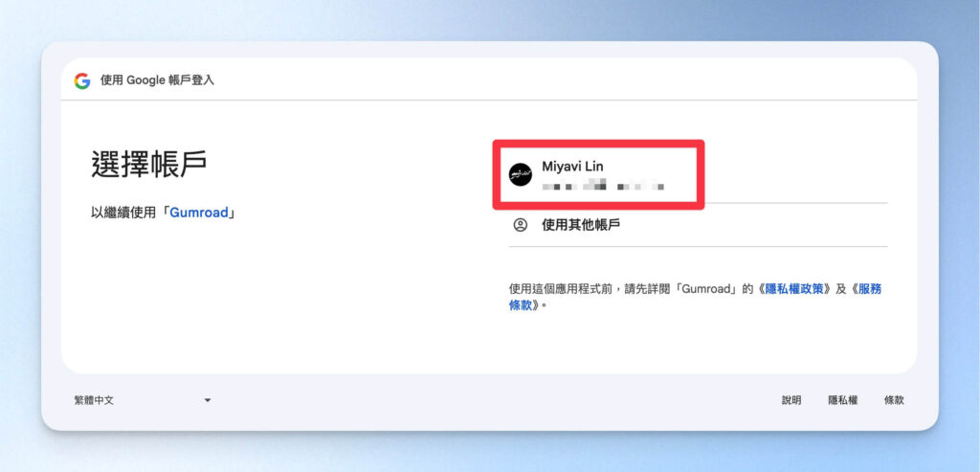
Task: Click the 隱私權 footer link
Action: pyautogui.click(x=842, y=400)
